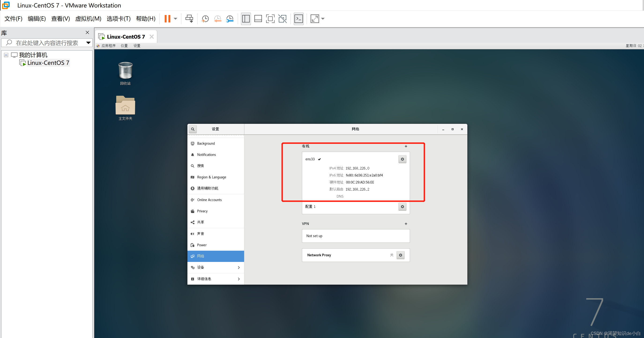Viewport: 644px width, 338px height.
Task: Open the 文件(F) menu
Action: 13,19
